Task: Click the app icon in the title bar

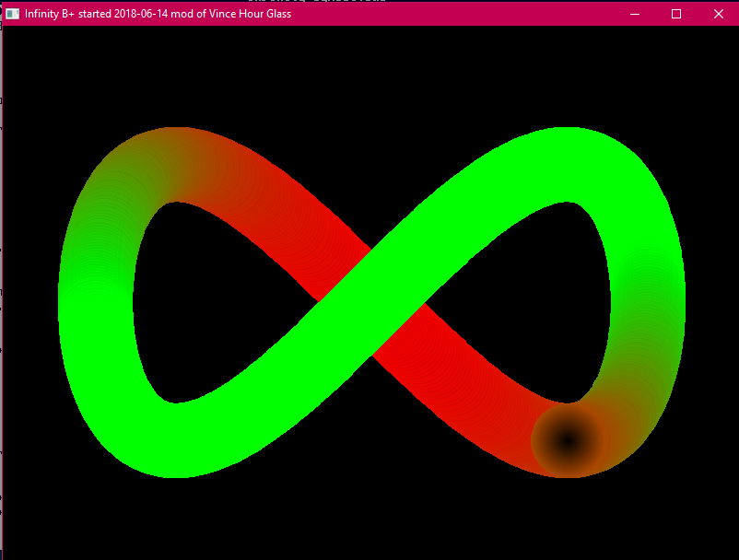Action: 13,14
